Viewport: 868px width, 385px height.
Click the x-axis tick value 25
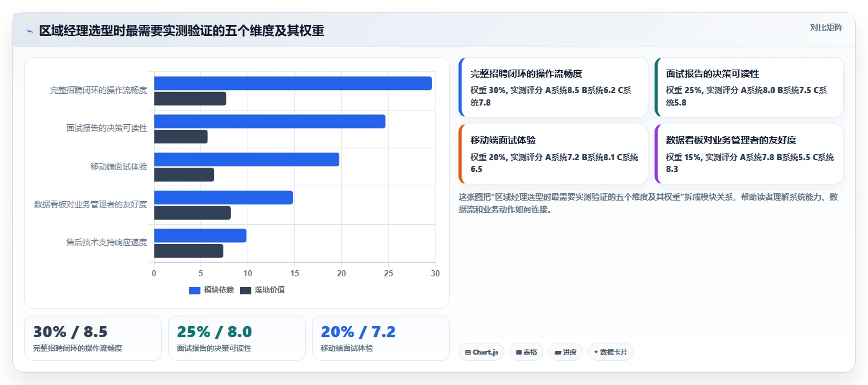(x=388, y=273)
